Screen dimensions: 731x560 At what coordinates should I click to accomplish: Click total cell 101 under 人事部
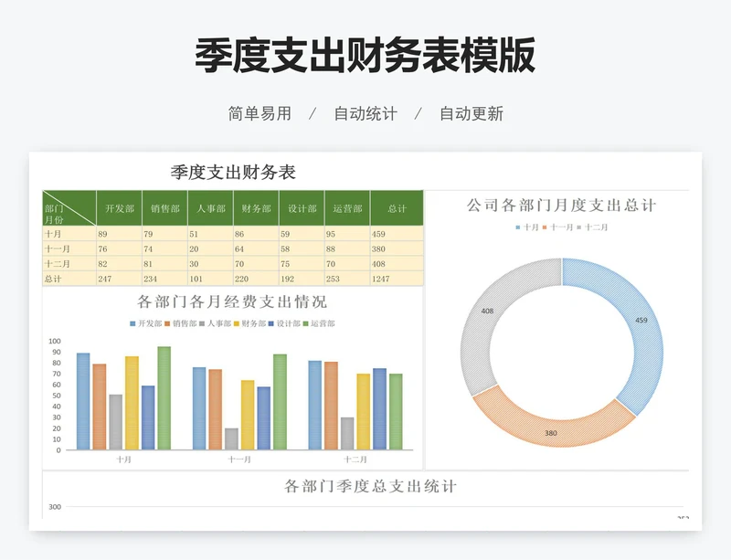click(x=211, y=279)
